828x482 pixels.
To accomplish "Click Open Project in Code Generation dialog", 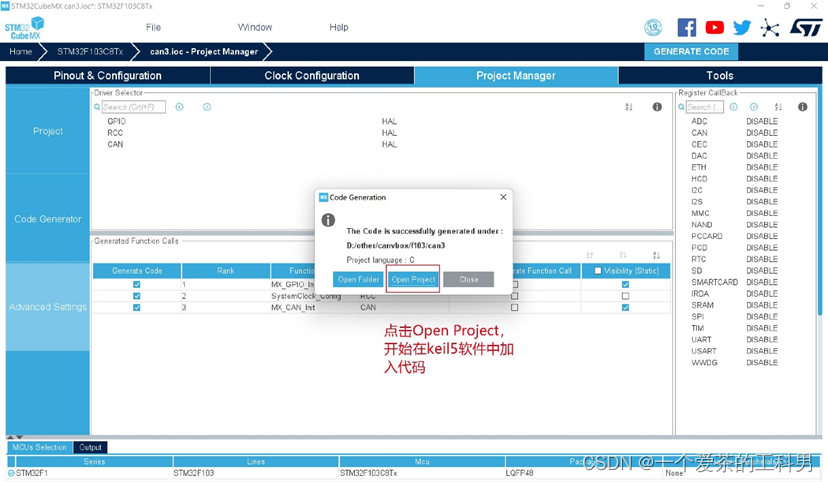I will click(x=413, y=279).
